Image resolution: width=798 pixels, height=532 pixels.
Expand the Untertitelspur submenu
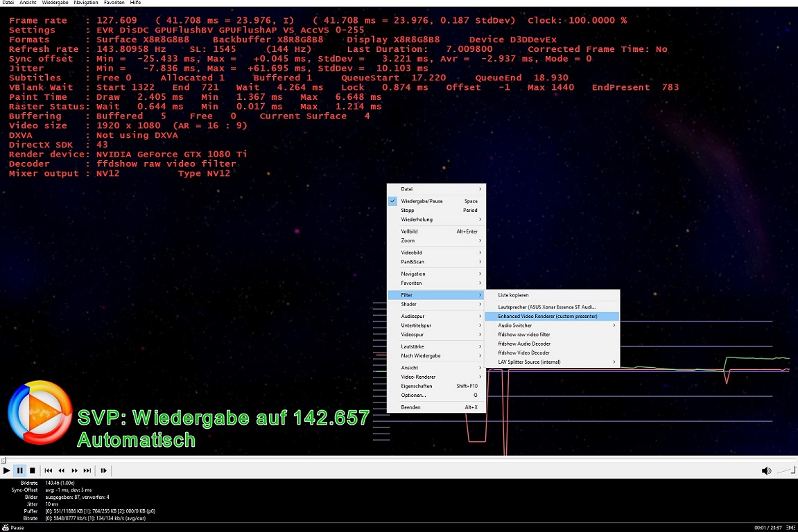pos(437,325)
